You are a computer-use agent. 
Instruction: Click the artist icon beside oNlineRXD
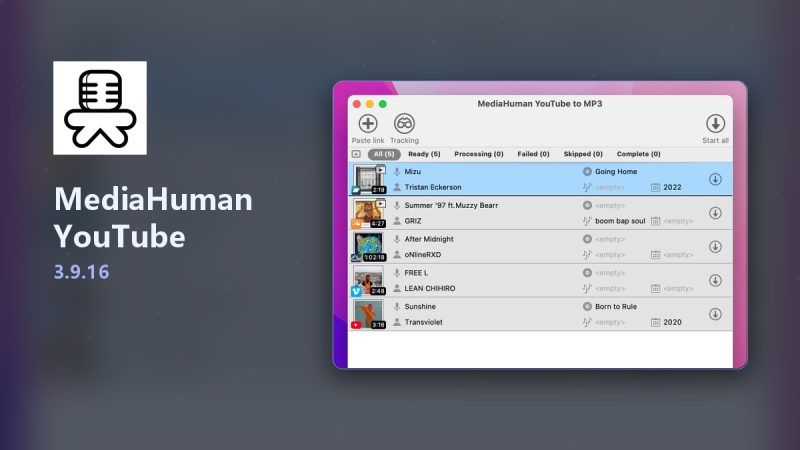tap(396, 255)
